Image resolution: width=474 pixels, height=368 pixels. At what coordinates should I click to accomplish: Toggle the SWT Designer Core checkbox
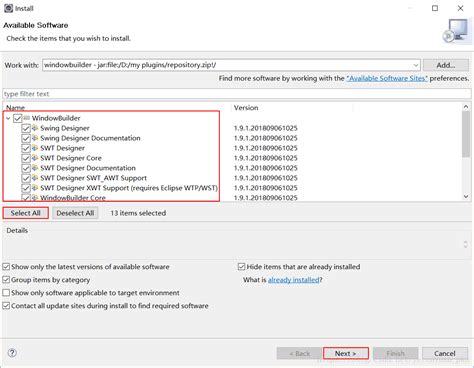click(26, 158)
